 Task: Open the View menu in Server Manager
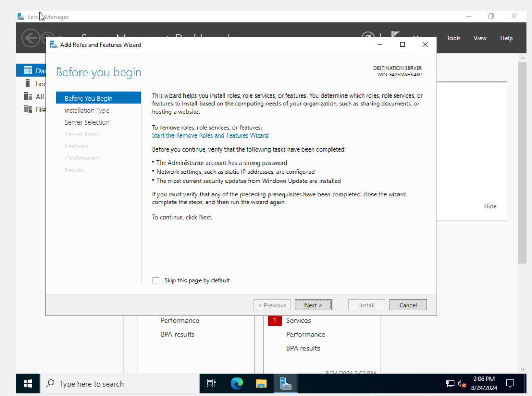click(x=480, y=38)
